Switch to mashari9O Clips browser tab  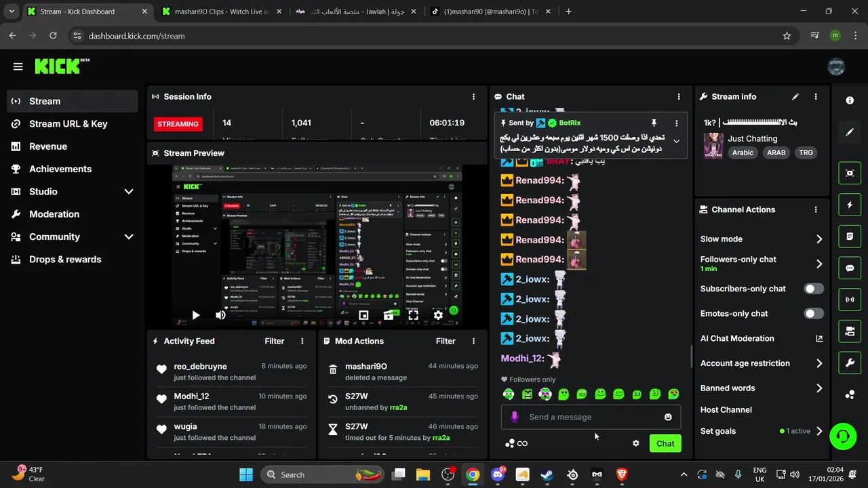point(222,12)
